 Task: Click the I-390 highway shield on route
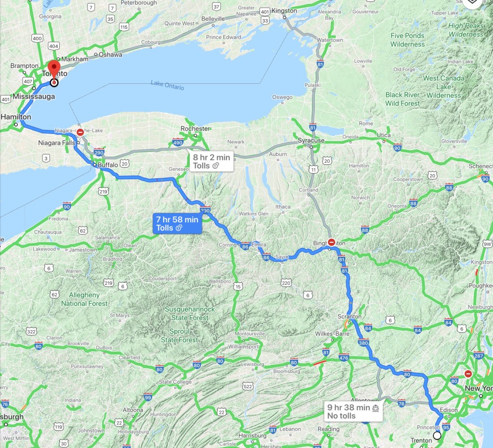(205, 210)
